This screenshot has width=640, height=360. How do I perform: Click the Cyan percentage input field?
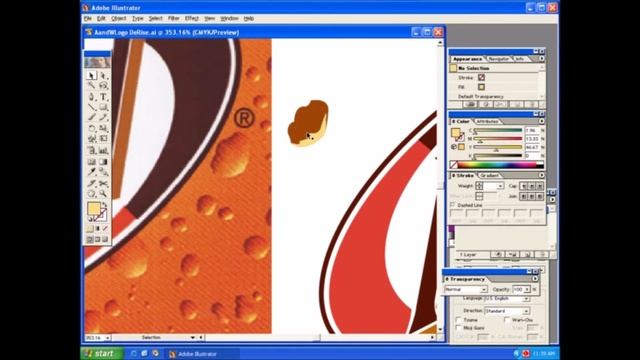click(532, 131)
